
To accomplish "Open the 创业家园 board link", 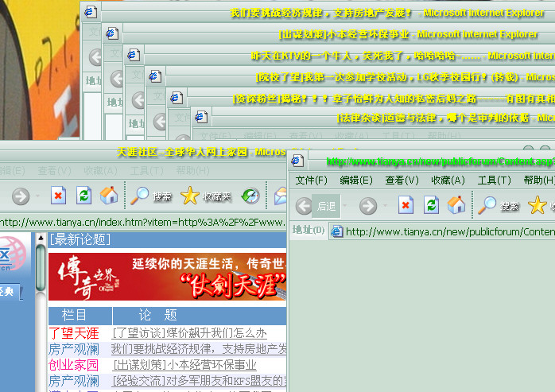I will point(73,365).
